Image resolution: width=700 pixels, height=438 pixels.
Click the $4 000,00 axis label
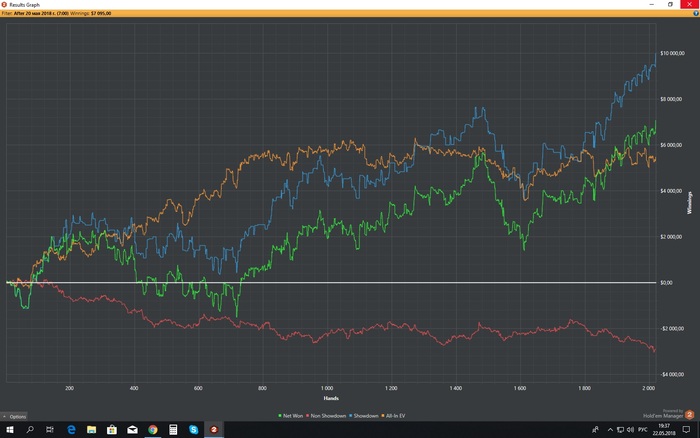671,191
